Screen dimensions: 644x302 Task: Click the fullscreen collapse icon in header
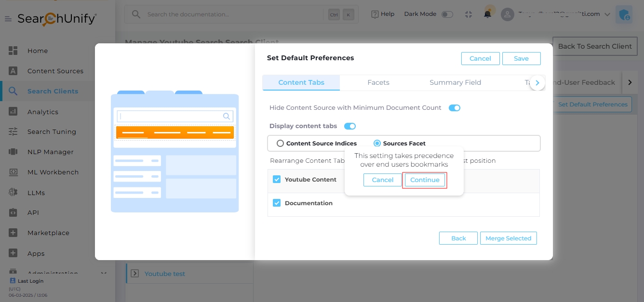point(469,14)
